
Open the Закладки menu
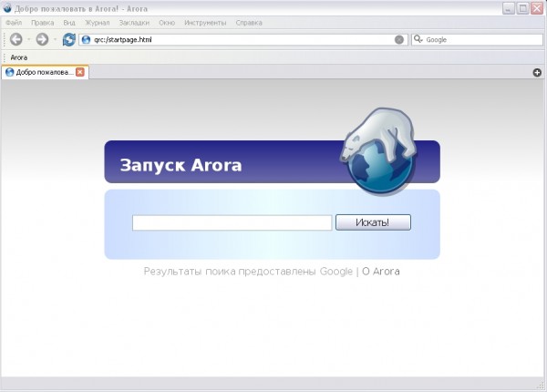point(134,23)
